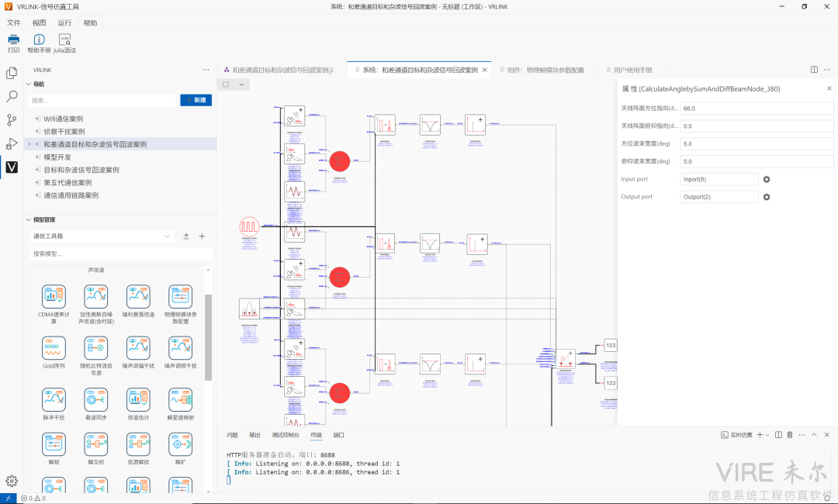Select the 瑞利衰落信道 model icon
838x504 pixels.
[x=138, y=297]
